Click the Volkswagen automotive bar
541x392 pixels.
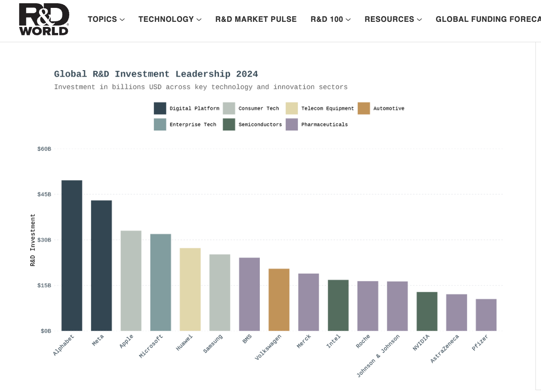[279, 300]
